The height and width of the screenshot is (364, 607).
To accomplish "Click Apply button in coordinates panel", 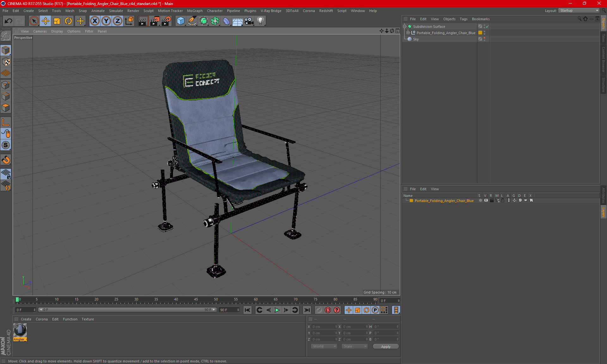I will pos(385,346).
